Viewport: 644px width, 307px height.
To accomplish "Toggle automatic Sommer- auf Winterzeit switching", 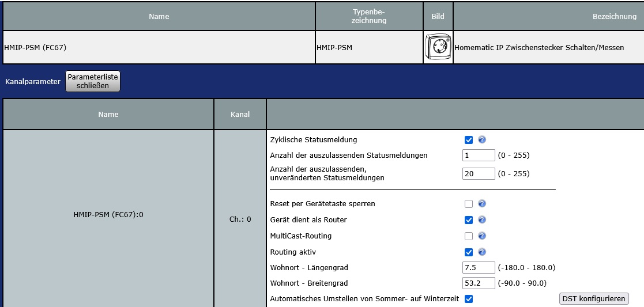I will [469, 299].
